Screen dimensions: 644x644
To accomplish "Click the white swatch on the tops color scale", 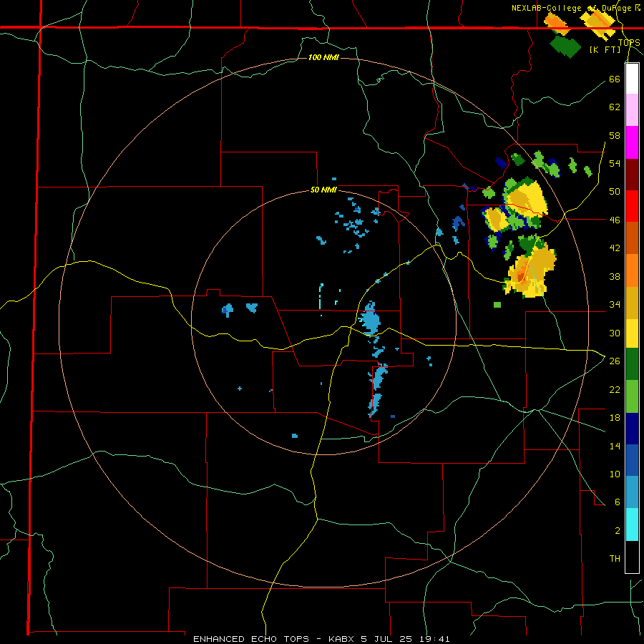I will 632,79.
